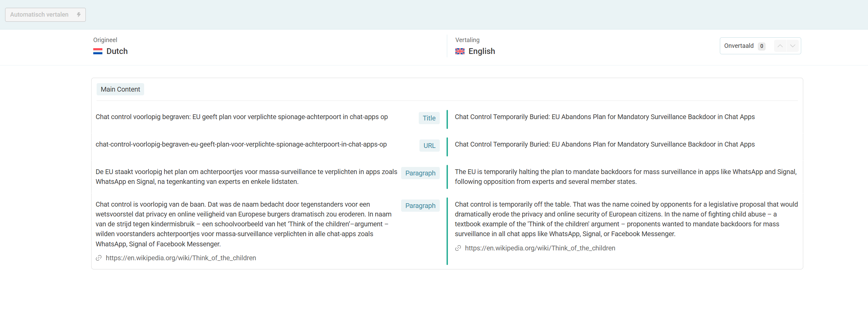This screenshot has width=868, height=322.
Task: Edit the English title translation field
Action: (x=605, y=117)
